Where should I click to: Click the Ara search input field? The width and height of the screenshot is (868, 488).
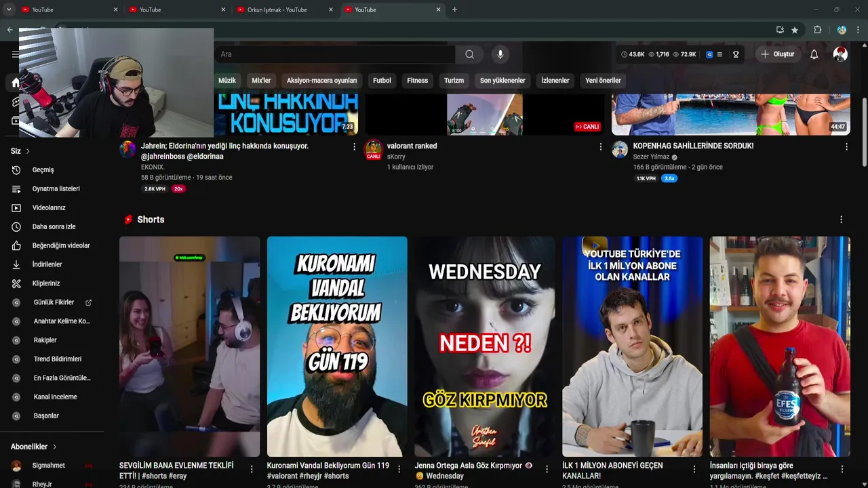334,54
